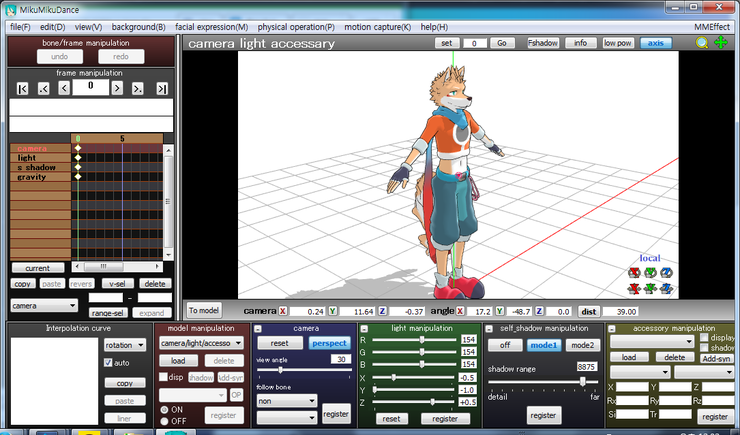Toggle the accessory display checkbox
This screenshot has height=435, width=740.
[704, 337]
